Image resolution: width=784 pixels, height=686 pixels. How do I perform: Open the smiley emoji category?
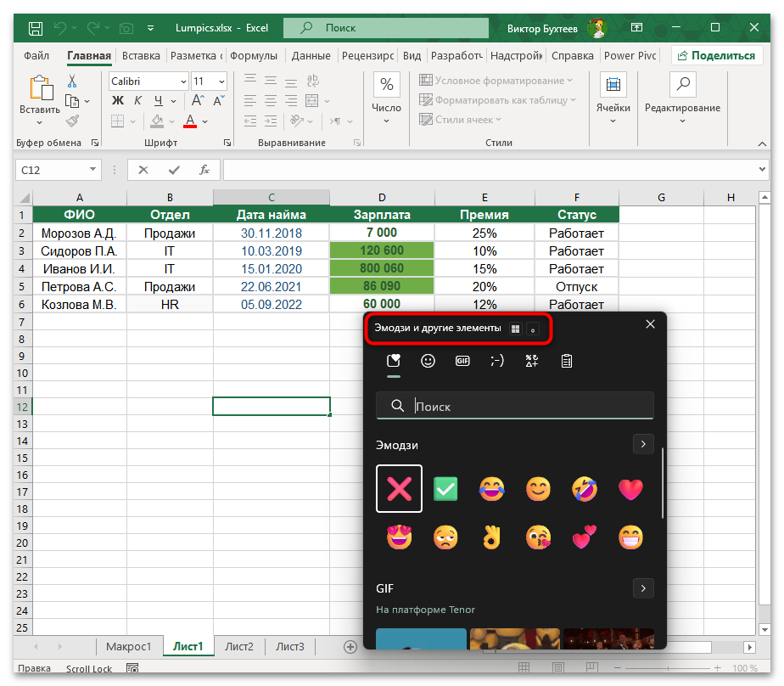(428, 361)
